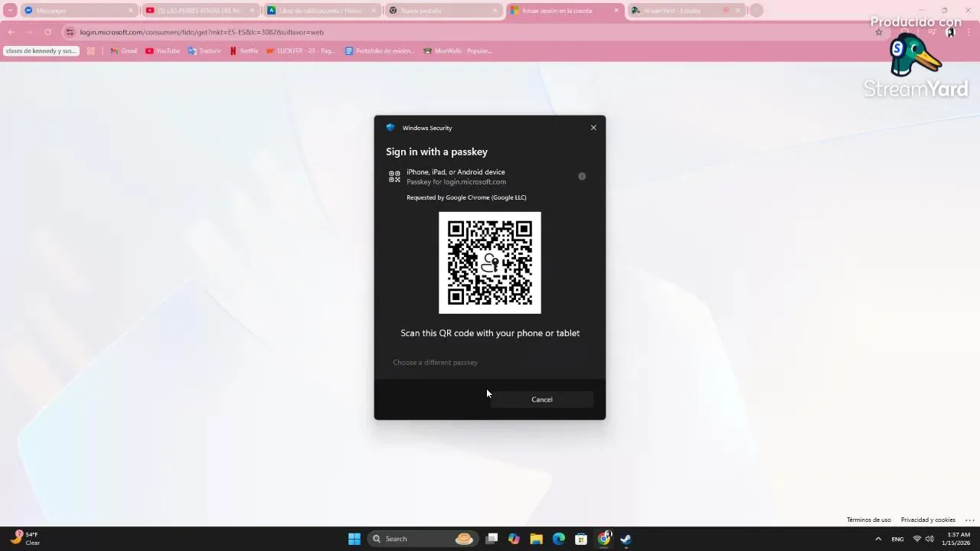Click the Windows Security shield icon

click(390, 128)
